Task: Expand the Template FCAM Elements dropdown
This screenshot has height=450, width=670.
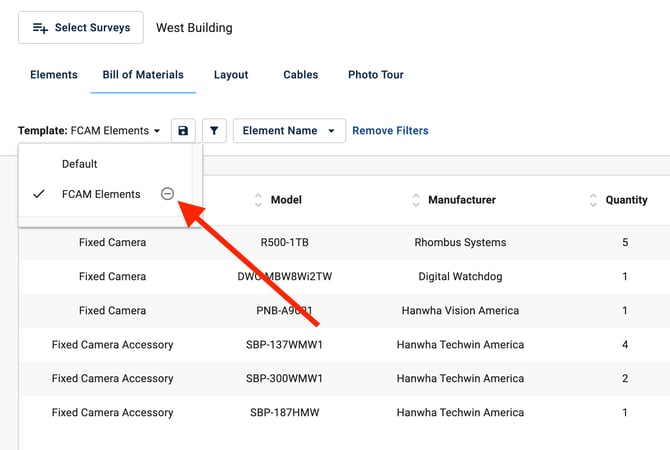Action: pyautogui.click(x=90, y=131)
